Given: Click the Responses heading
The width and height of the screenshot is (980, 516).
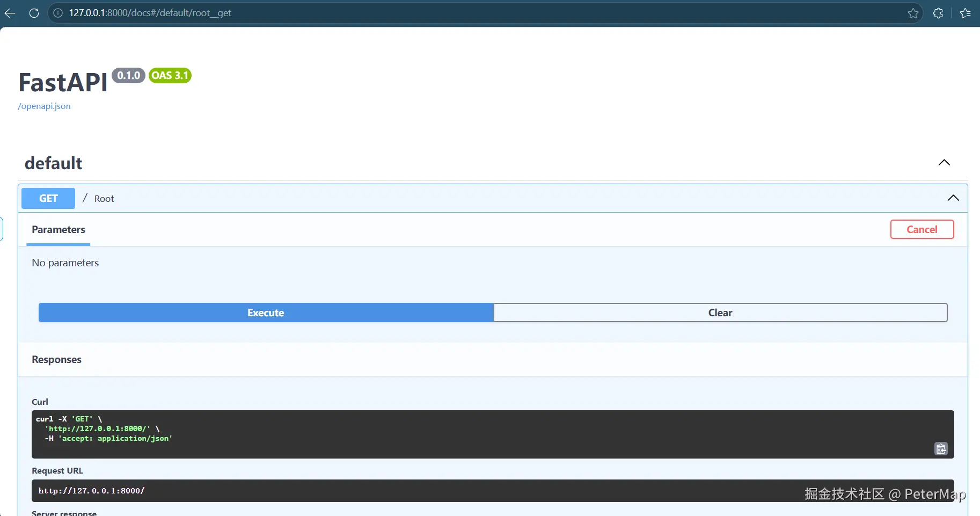Looking at the screenshot, I should tap(56, 360).
